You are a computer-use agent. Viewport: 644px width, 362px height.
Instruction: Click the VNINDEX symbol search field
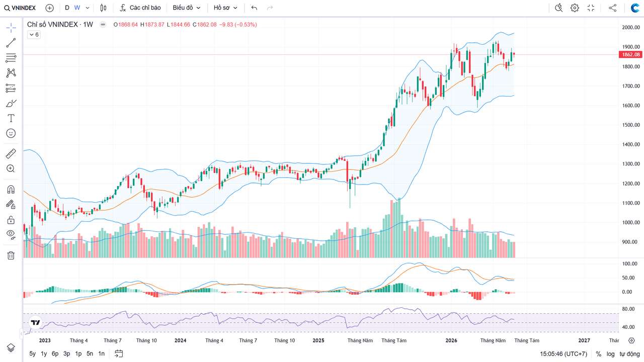point(20,8)
